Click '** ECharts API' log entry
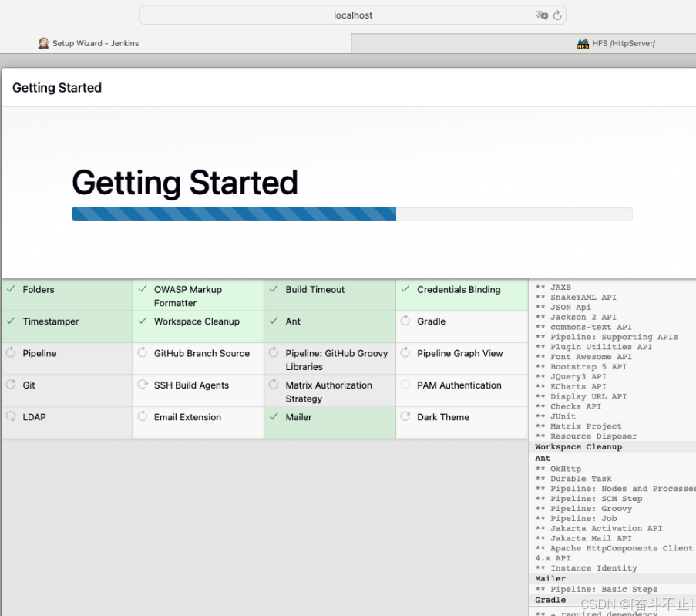Image resolution: width=696 pixels, height=616 pixels. [x=571, y=387]
